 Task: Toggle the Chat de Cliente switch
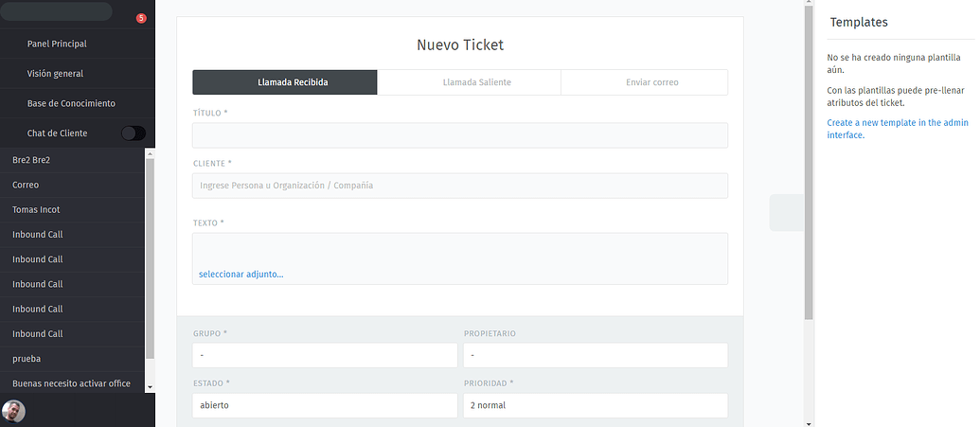134,133
